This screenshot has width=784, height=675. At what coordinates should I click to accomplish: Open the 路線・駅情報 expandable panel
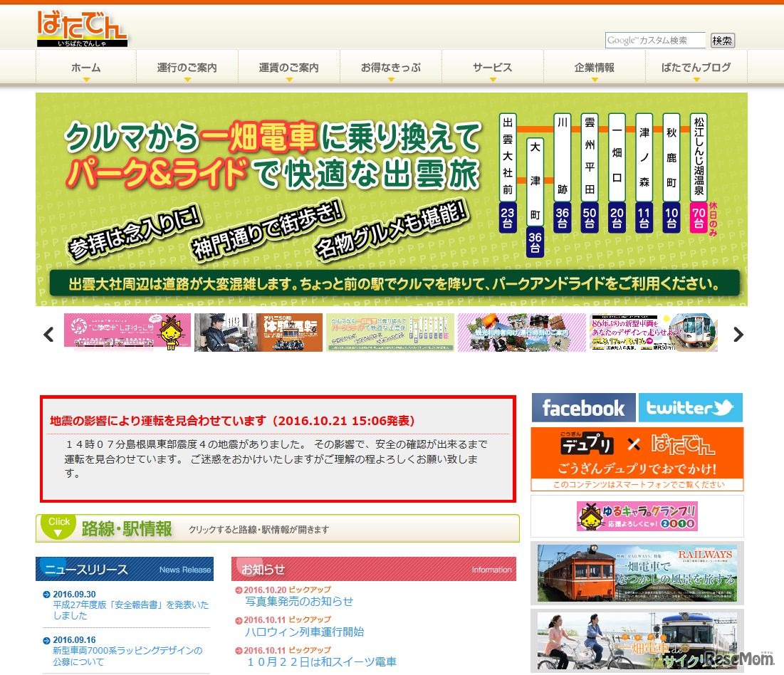tap(278, 526)
